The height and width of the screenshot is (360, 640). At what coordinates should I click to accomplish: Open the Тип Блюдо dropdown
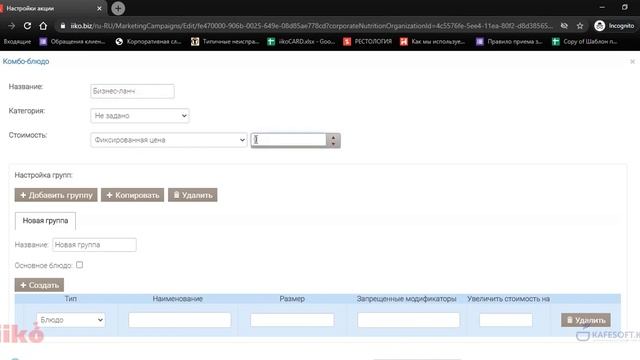click(71, 320)
